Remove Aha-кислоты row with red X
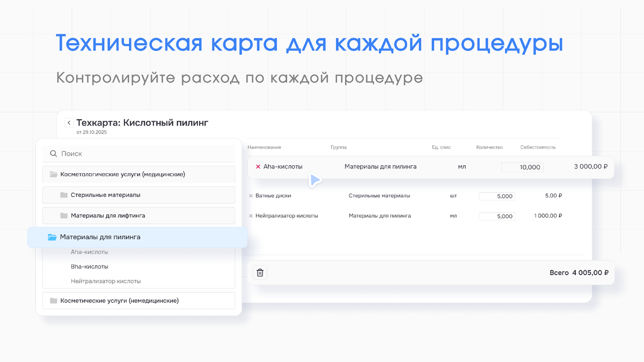The width and height of the screenshot is (644, 362). pyautogui.click(x=258, y=167)
